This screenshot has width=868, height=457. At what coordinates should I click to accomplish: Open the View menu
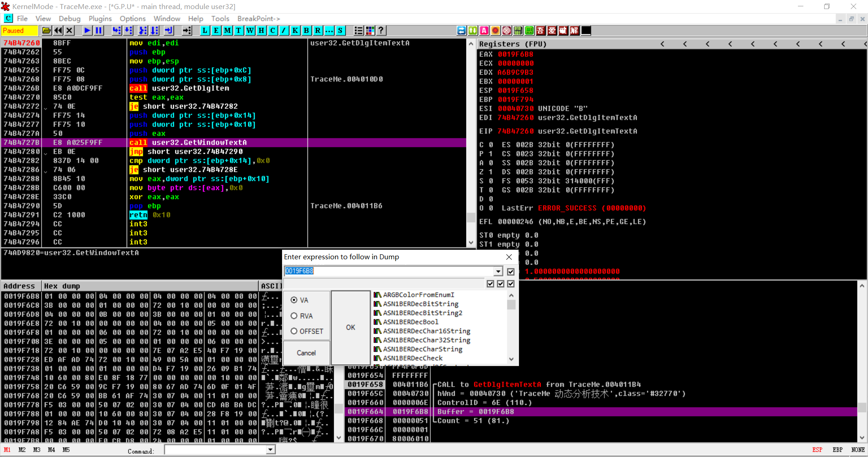pos(43,19)
